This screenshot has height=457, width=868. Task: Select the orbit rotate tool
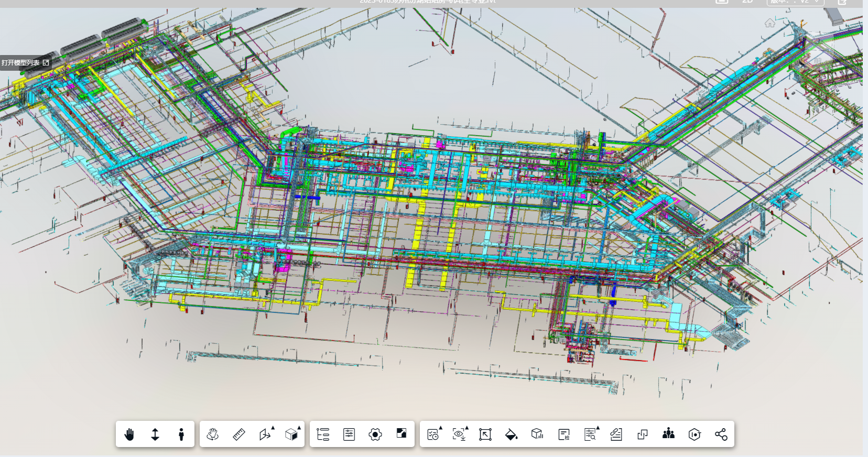point(212,434)
